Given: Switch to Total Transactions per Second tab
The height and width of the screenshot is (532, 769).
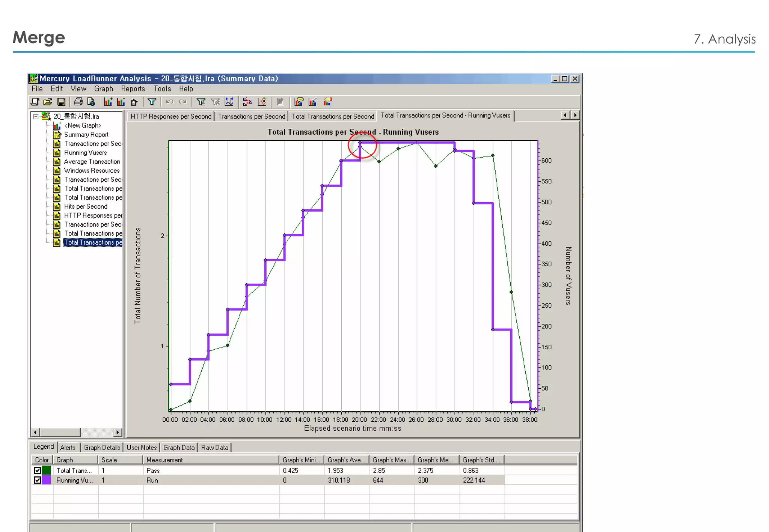Looking at the screenshot, I should click(x=333, y=116).
